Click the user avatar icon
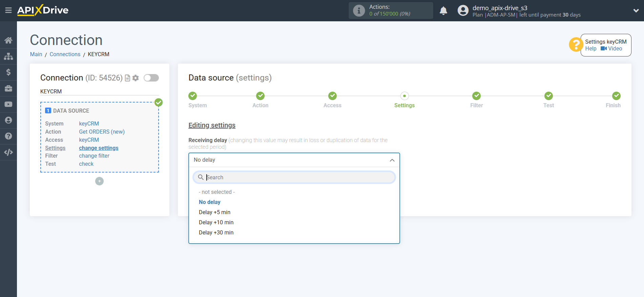 tap(463, 10)
